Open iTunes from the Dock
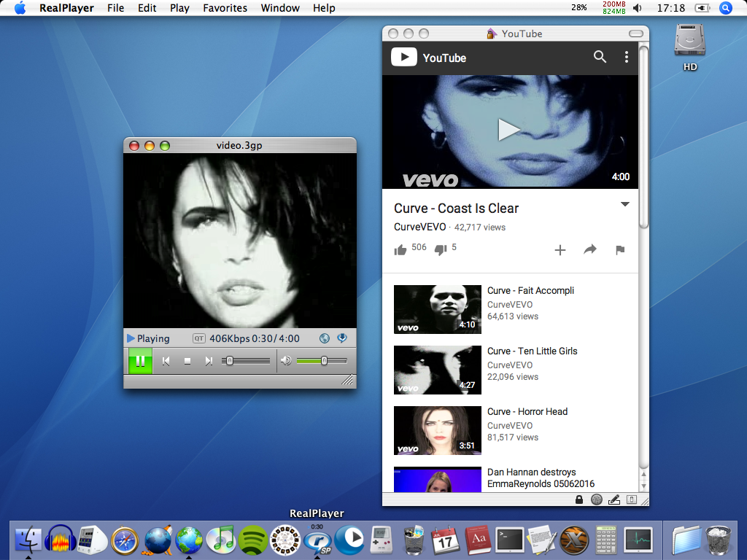747x560 pixels. point(220,540)
